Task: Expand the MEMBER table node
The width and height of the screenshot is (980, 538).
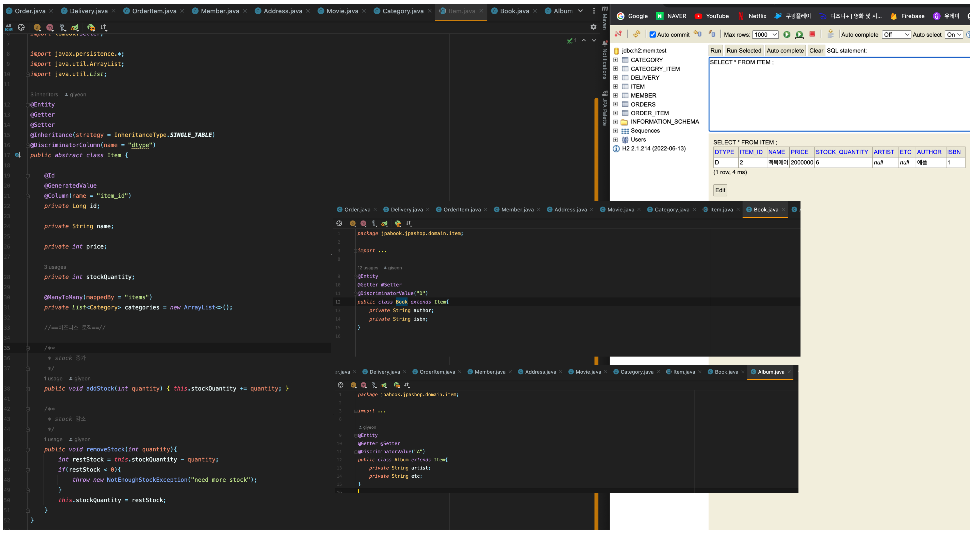Action: pos(615,95)
